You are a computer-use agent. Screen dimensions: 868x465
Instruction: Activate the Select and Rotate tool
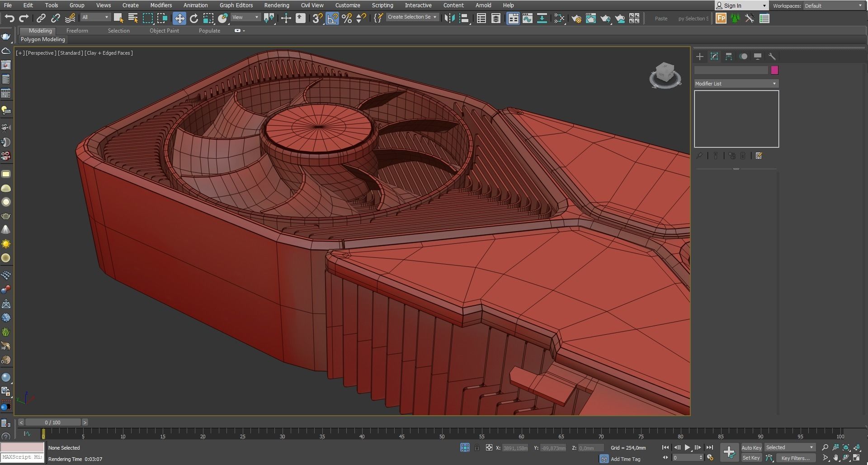click(x=194, y=18)
